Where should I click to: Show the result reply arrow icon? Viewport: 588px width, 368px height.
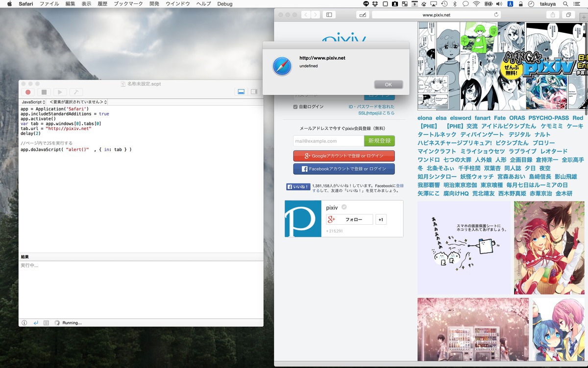[36, 323]
